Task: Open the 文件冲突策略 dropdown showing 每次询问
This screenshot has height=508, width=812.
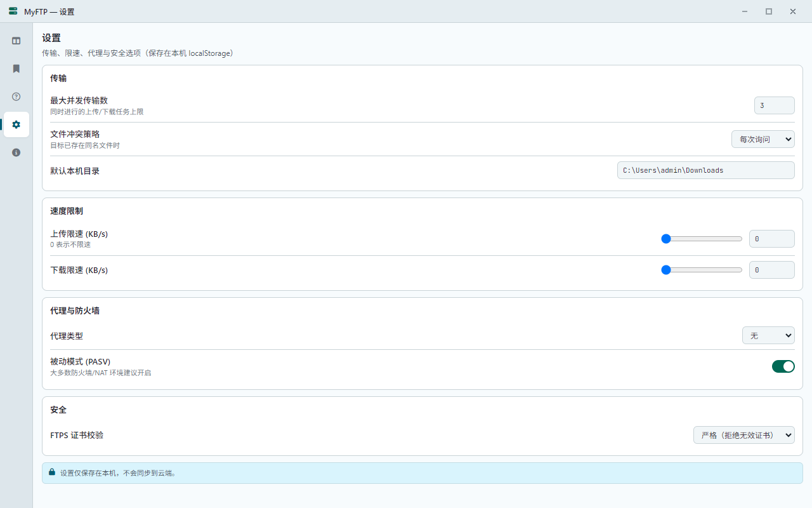Action: (763, 139)
